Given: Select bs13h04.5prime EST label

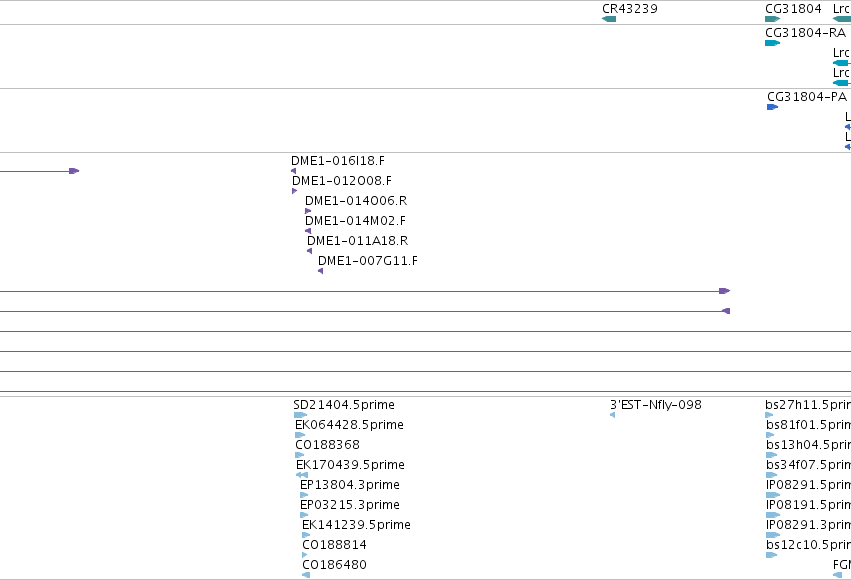Looking at the screenshot, I should coord(808,445).
